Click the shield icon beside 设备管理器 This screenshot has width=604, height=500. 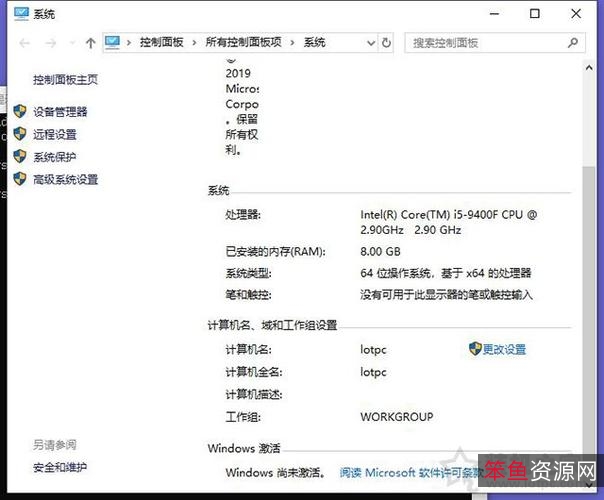point(20,111)
